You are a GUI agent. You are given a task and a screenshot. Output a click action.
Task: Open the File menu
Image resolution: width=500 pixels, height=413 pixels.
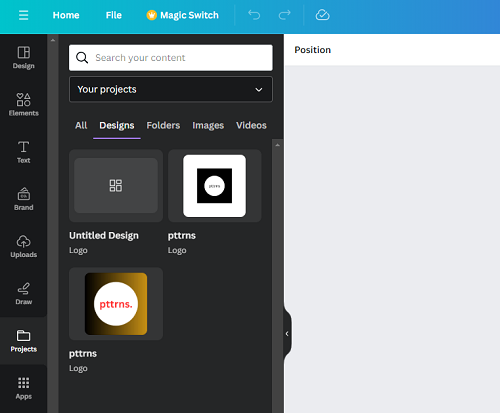(114, 15)
